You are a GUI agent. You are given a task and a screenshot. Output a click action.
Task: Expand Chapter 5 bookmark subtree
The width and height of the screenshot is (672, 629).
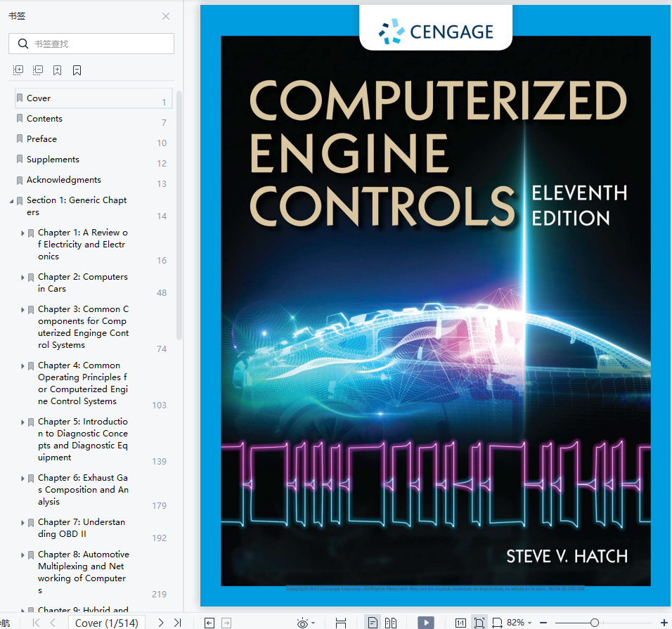(22, 422)
